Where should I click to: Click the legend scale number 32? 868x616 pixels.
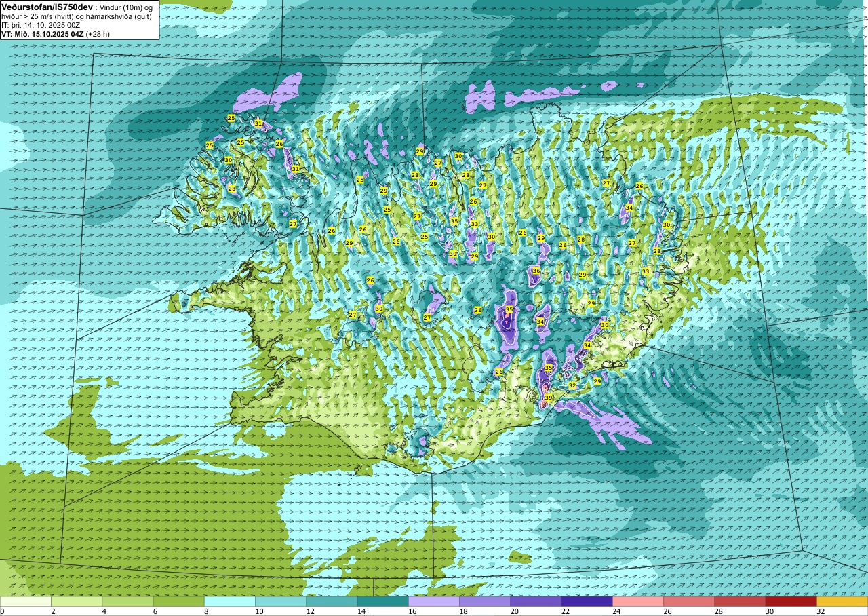coord(821,611)
